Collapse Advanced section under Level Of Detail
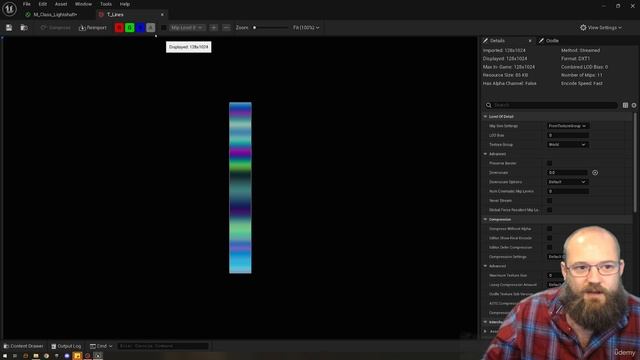 point(486,154)
